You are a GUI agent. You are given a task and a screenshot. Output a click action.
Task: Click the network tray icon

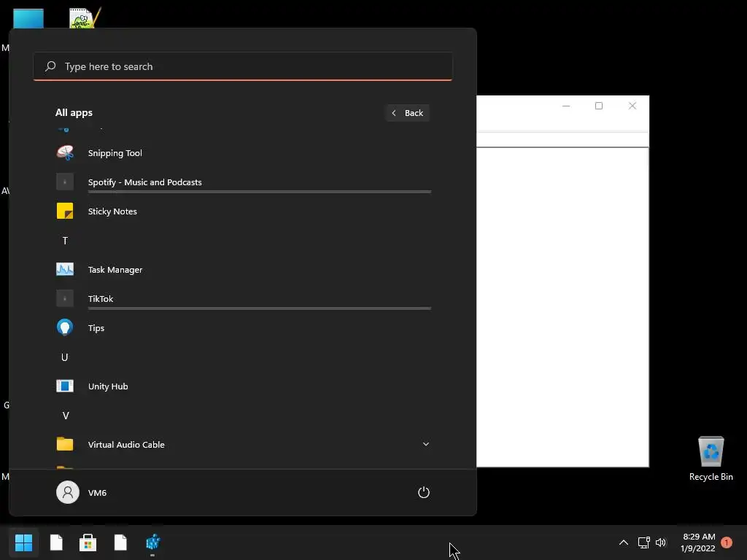643,542
